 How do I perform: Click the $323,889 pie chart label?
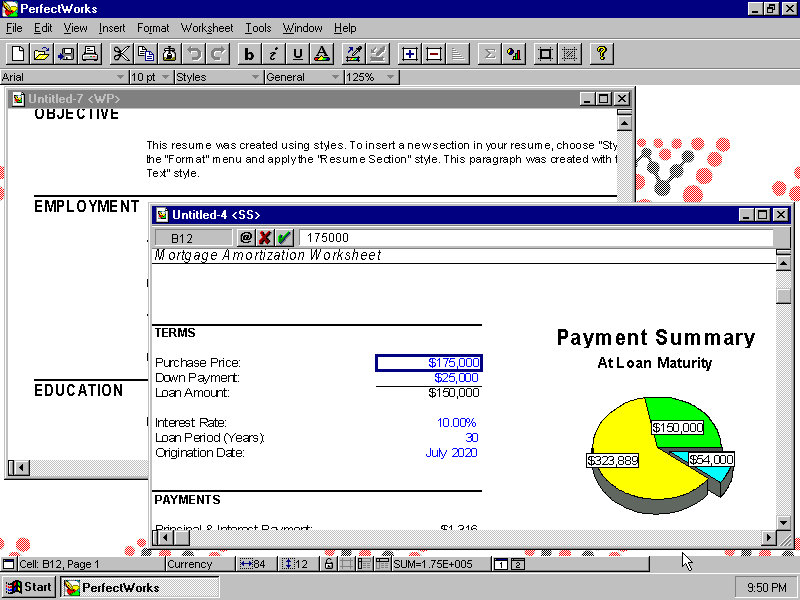[612, 461]
